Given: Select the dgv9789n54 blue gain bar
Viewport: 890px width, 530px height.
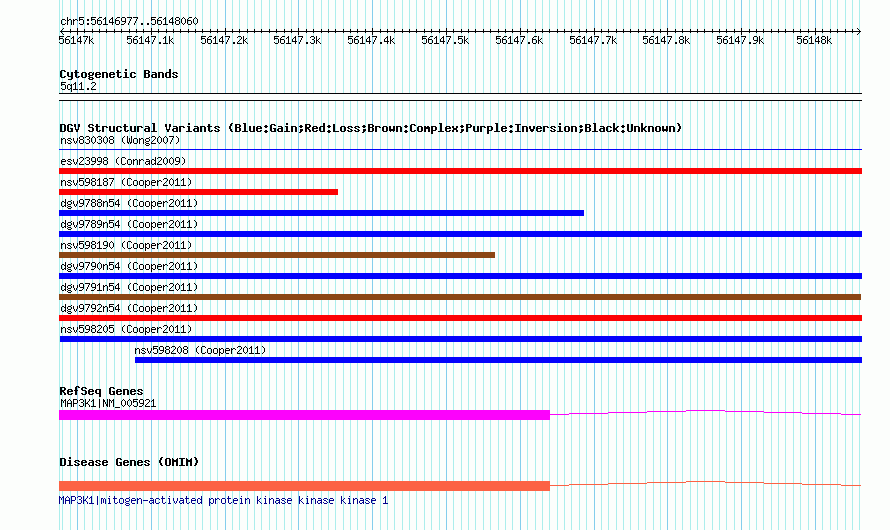Looking at the screenshot, I should [460, 234].
